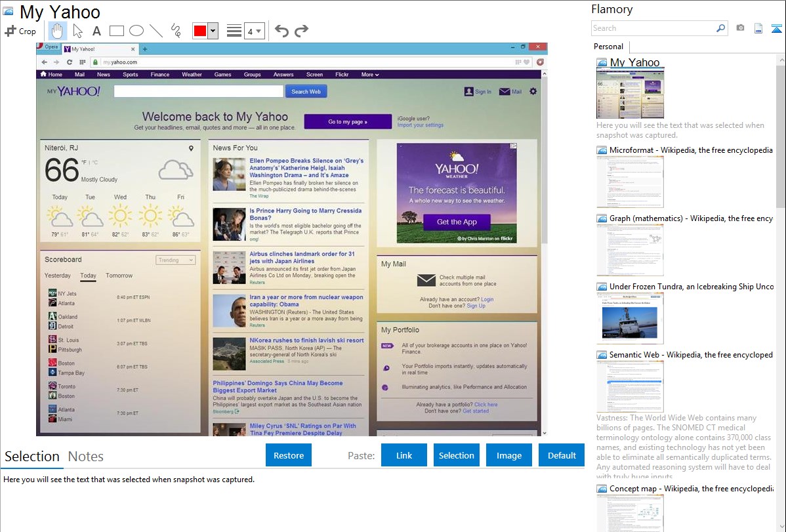Switch to the Selection tab
This screenshot has width=786, height=532.
point(32,457)
